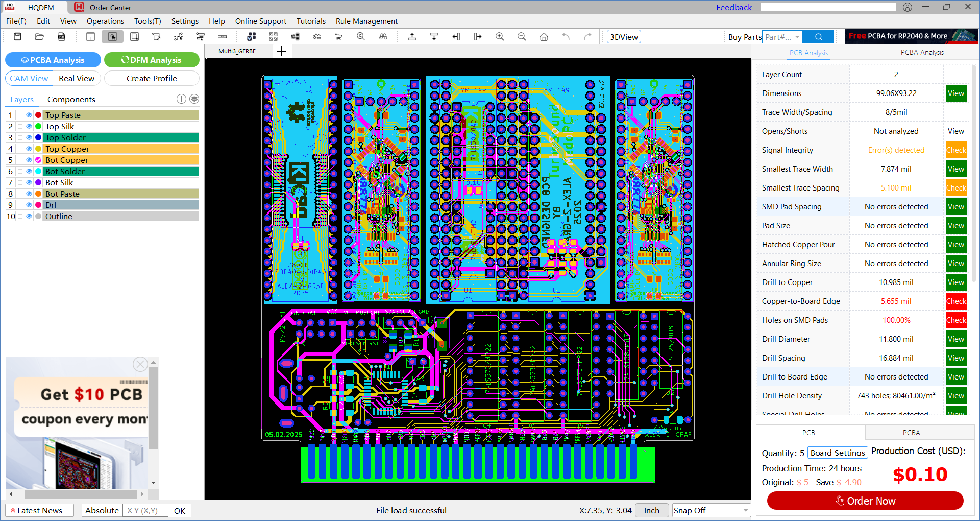Open the Absolute coordinate mode selector
The width and height of the screenshot is (980, 521).
tap(102, 510)
